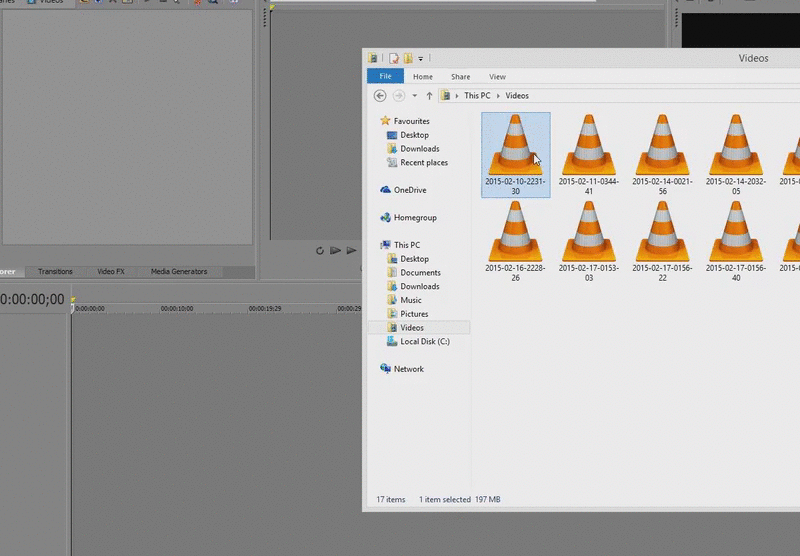Image resolution: width=800 pixels, height=556 pixels.
Task: Expand chevron after This PC breadcrumb
Action: click(x=498, y=96)
